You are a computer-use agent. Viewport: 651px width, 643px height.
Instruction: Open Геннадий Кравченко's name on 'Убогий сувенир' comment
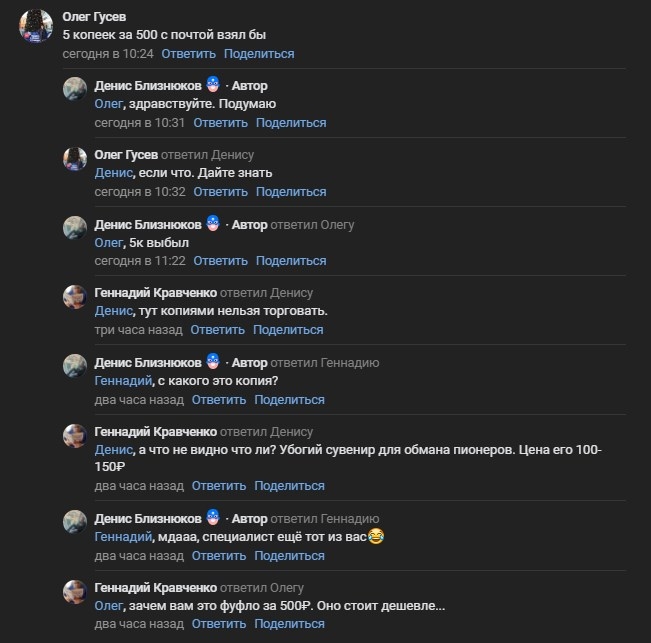click(155, 431)
